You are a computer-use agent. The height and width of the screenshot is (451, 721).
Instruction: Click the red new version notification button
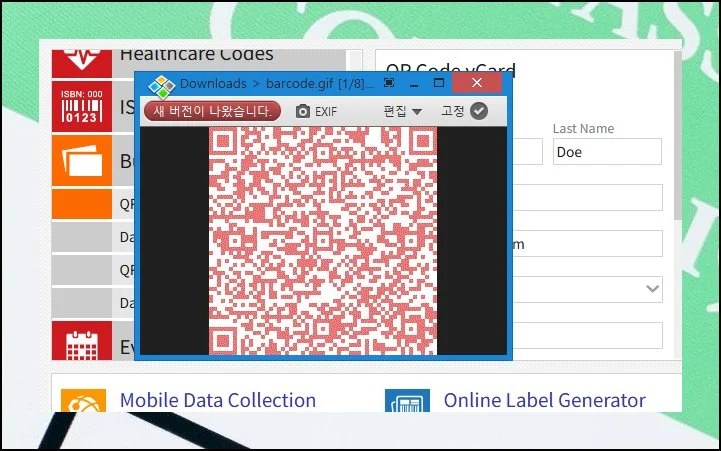click(x=212, y=111)
